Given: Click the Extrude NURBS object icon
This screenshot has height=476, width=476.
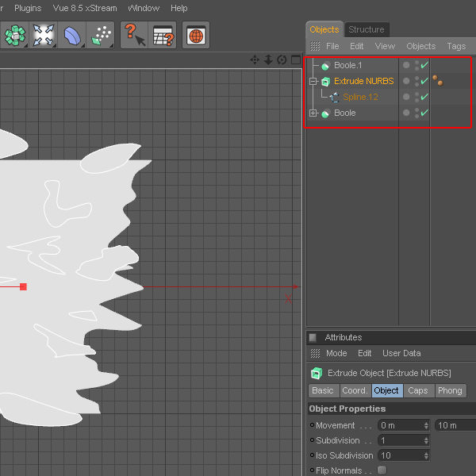Looking at the screenshot, I should tap(325, 81).
